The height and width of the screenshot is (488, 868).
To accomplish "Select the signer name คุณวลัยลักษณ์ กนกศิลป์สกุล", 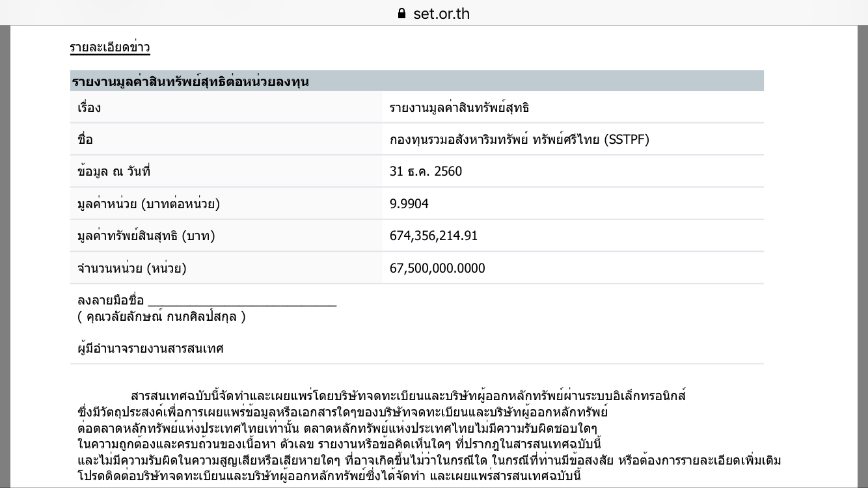I will 161,317.
